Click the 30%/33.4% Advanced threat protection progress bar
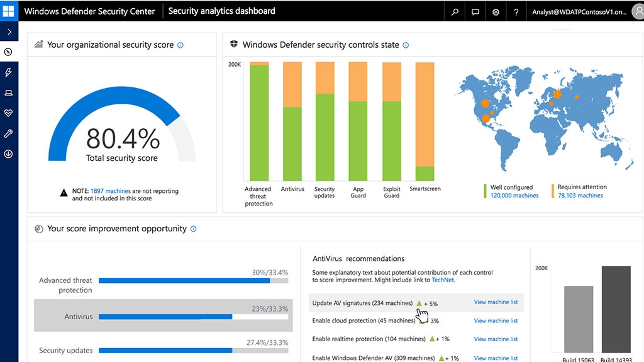This screenshot has height=362, width=644. 194,281
